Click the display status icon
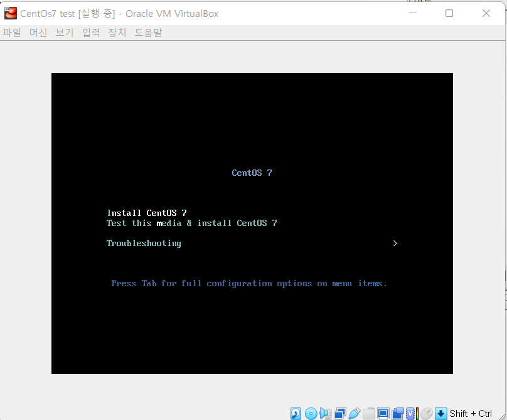 [x=383, y=414]
